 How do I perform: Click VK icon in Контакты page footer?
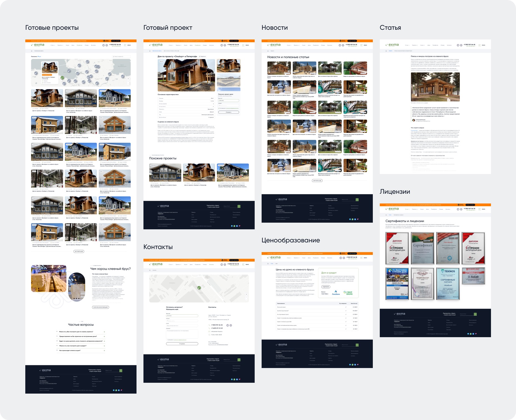tap(237, 379)
